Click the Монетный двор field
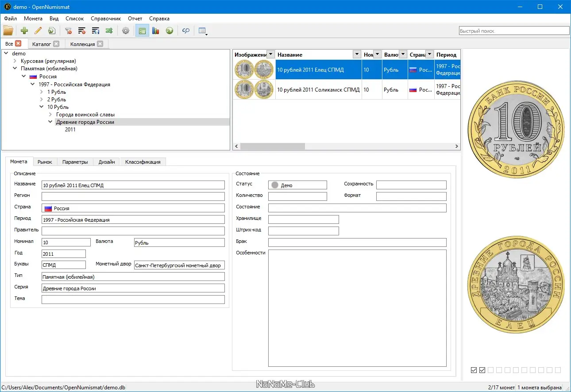 [179, 265]
